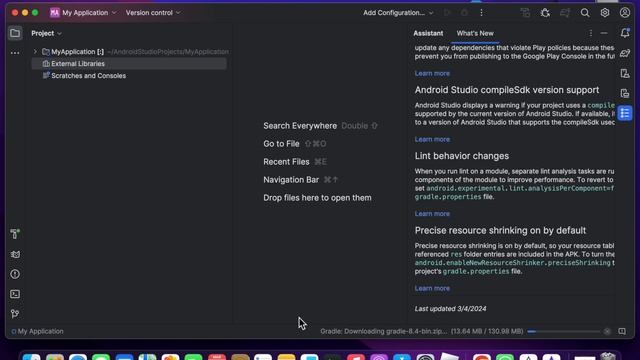Viewport: 640px width, 360px height.
Task: Open Add Configuration dropdown
Action: click(x=398, y=13)
